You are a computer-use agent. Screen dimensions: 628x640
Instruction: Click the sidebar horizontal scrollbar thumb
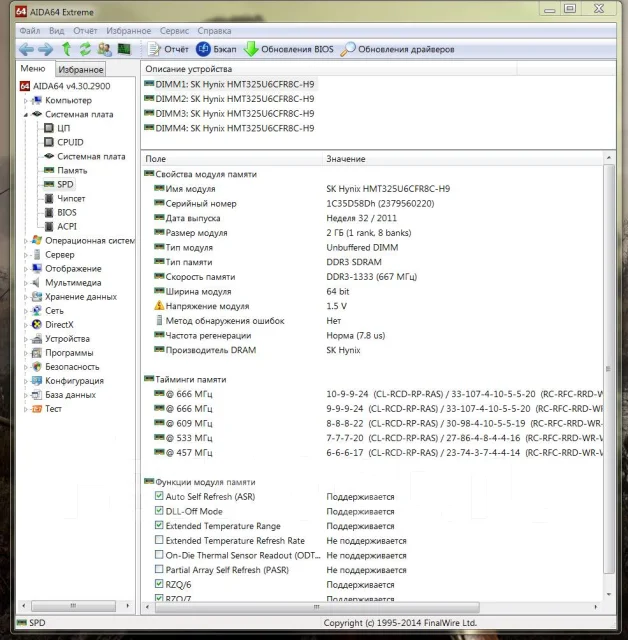tap(73, 606)
